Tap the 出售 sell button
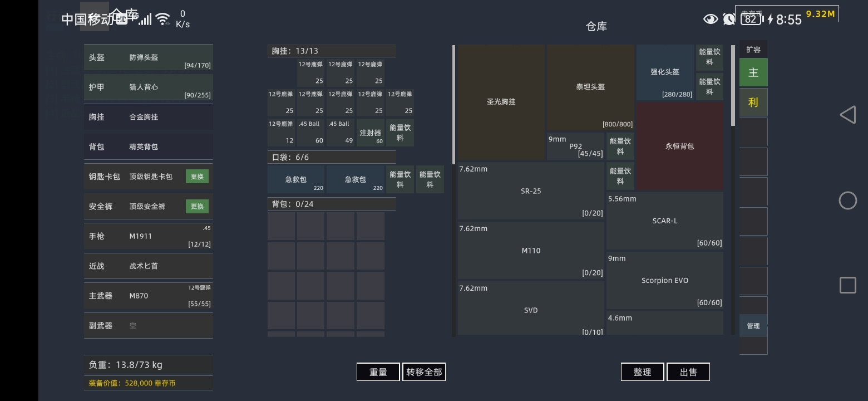The width and height of the screenshot is (868, 401). point(688,372)
